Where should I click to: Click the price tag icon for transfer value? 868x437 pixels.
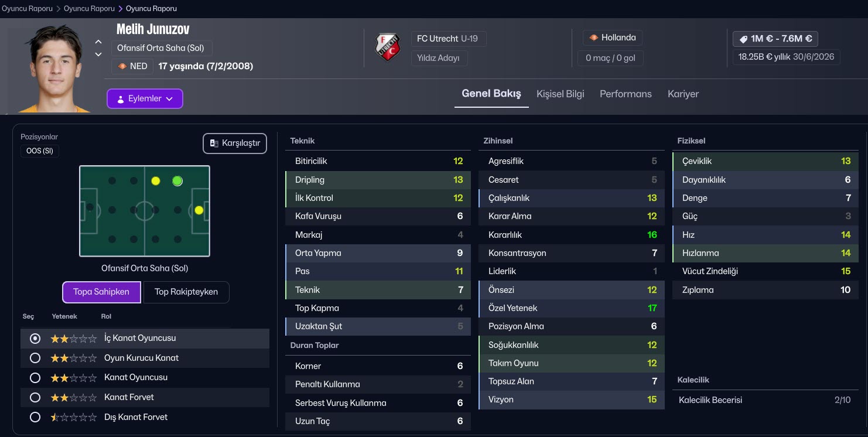[743, 39]
